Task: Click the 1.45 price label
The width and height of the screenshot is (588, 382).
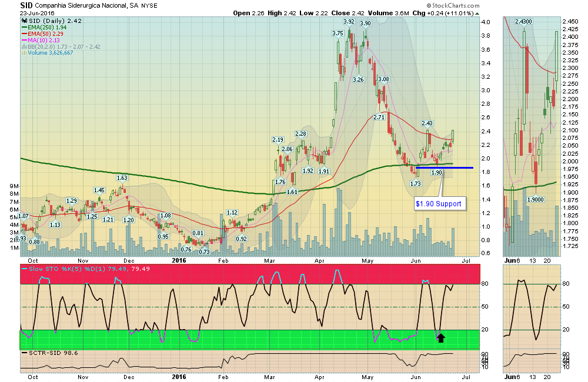Action: [x=99, y=190]
